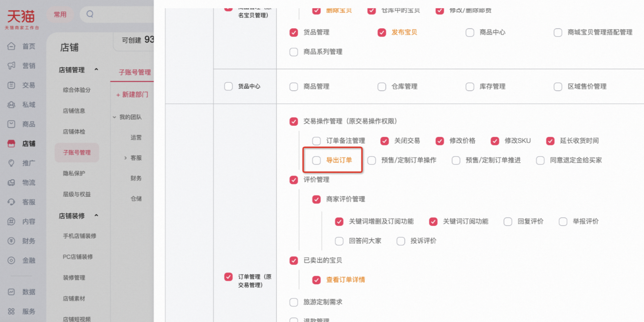Uncheck 查看订单详情 checkbox

(x=316, y=280)
